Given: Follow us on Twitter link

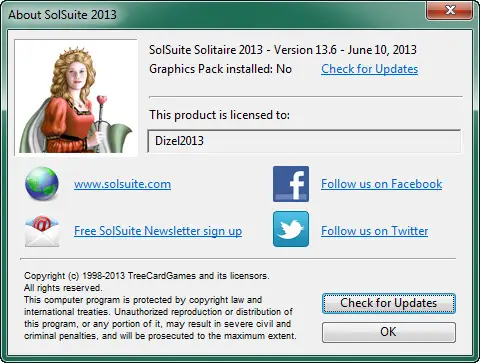Looking at the screenshot, I should 375,231.
